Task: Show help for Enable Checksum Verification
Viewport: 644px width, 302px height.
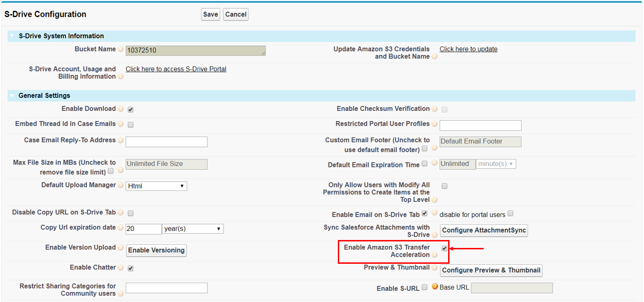Action: click(435, 109)
